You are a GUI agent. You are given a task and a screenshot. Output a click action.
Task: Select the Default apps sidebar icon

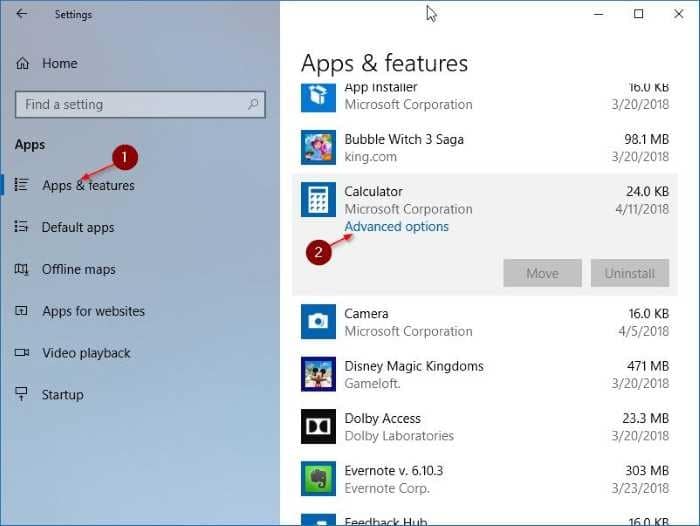click(x=21, y=226)
